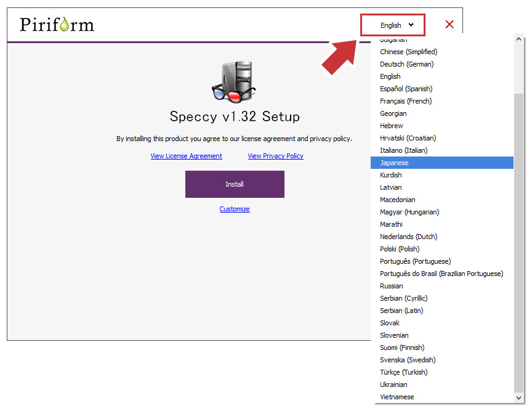This screenshot has width=532, height=411.
Task: Select Deutsch (German) language option
Action: click(442, 64)
